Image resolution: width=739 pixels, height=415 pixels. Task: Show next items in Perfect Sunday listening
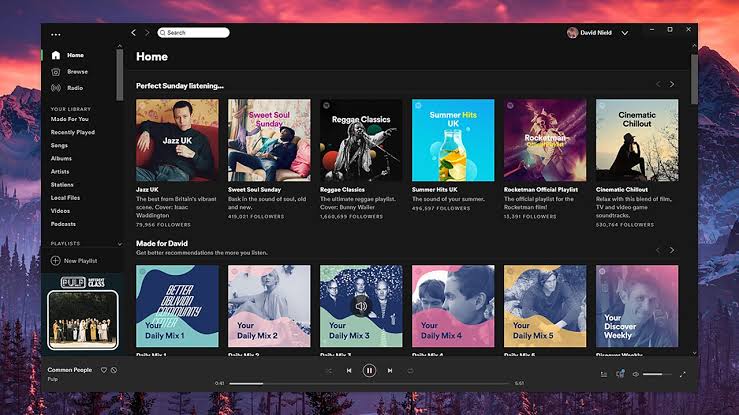click(672, 85)
